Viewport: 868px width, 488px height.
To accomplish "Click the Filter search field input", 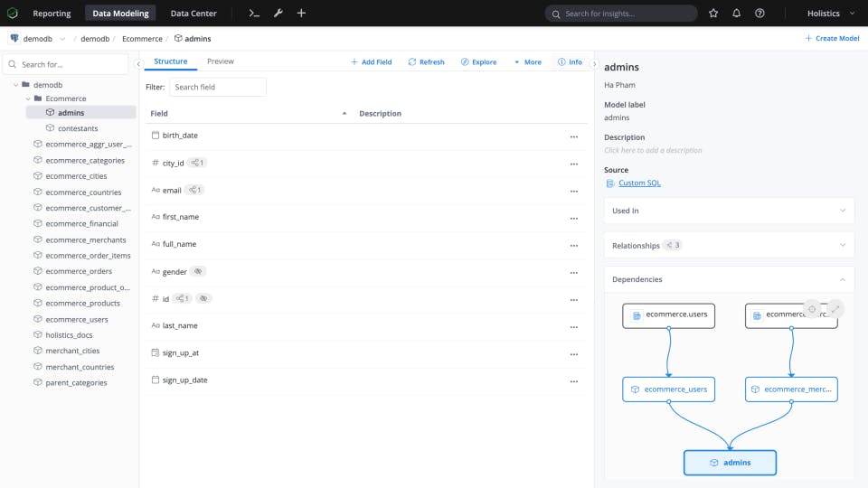I will click(218, 87).
